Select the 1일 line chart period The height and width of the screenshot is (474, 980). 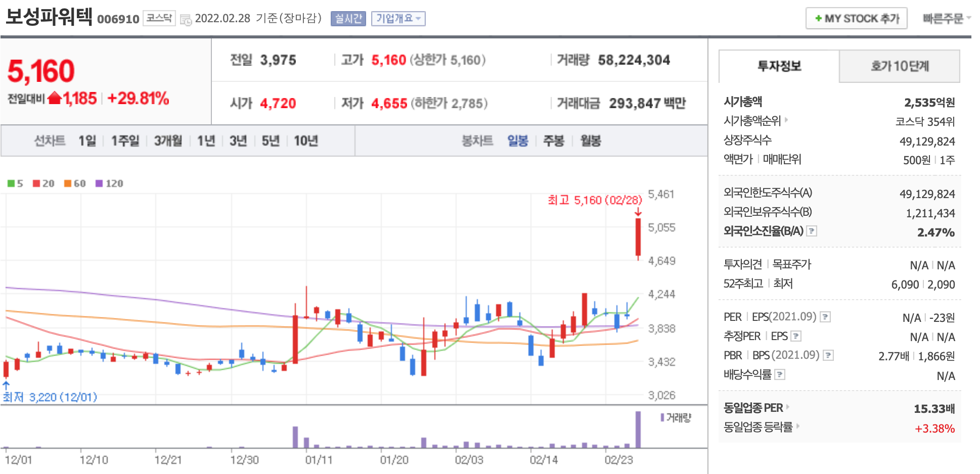coord(87,141)
